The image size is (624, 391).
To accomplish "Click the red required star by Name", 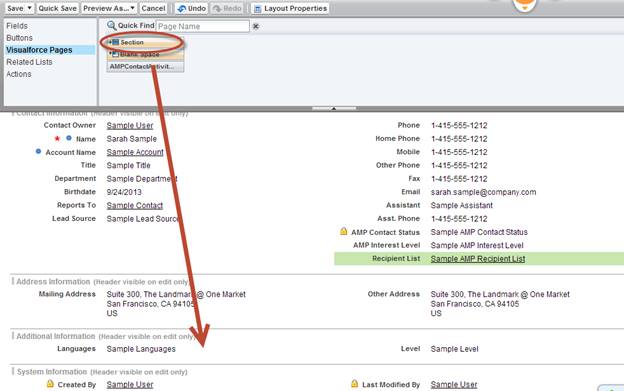I will click(57, 138).
